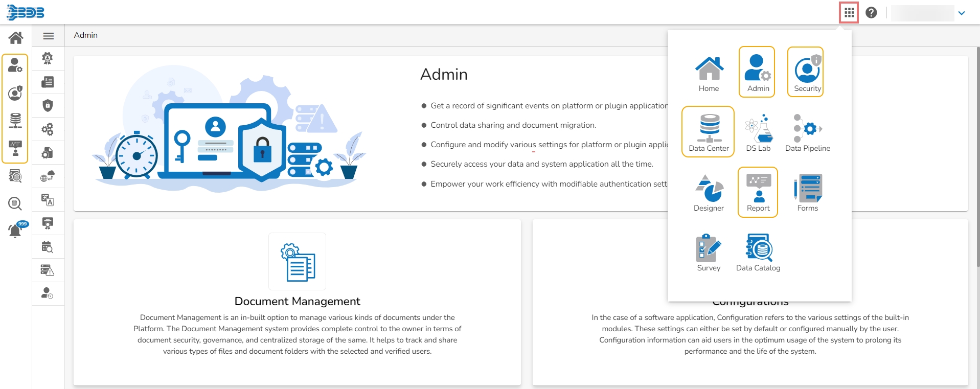Select the user-with-gear Admin icon in left sidebar

pyautogui.click(x=15, y=65)
